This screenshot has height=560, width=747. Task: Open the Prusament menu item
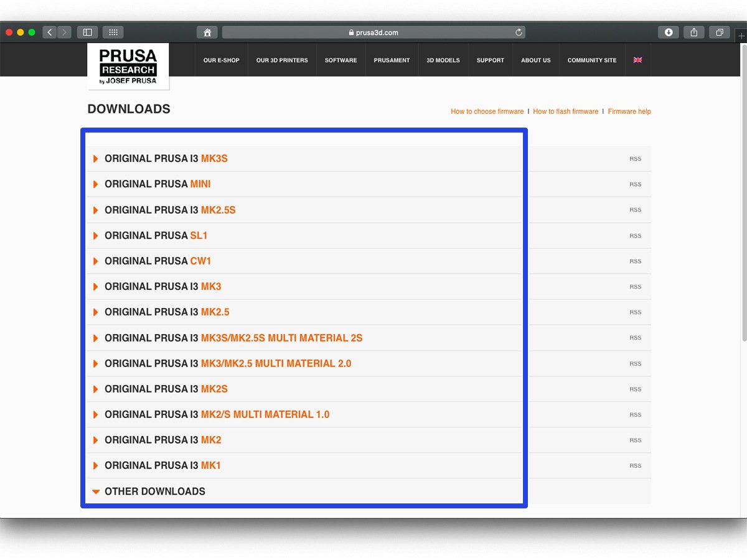coord(392,60)
